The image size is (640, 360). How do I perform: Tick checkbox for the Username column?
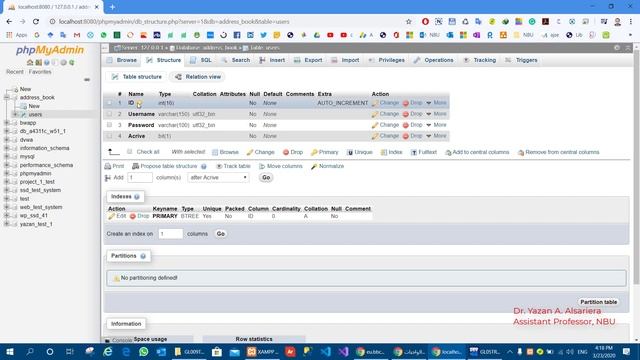(109, 114)
